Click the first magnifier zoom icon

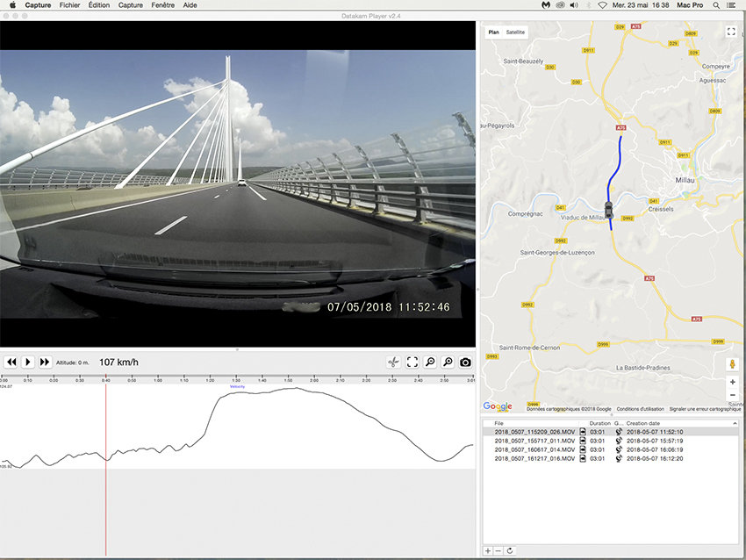tap(430, 363)
